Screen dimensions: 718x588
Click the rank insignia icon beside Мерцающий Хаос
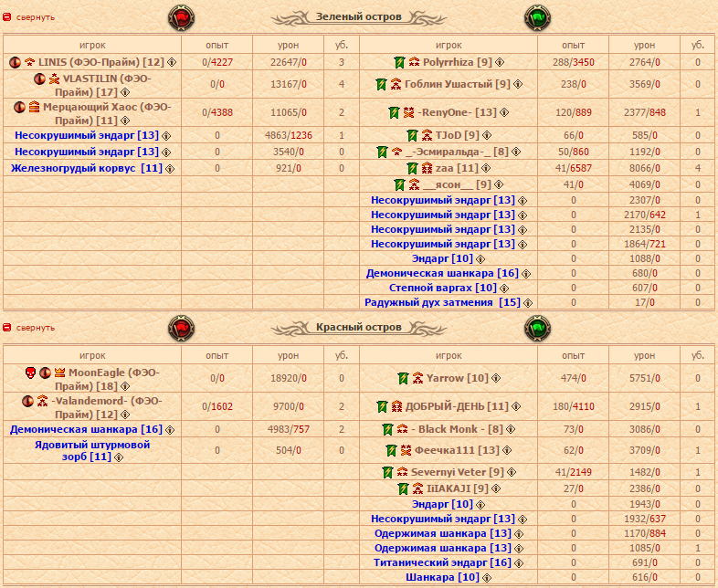[34, 107]
